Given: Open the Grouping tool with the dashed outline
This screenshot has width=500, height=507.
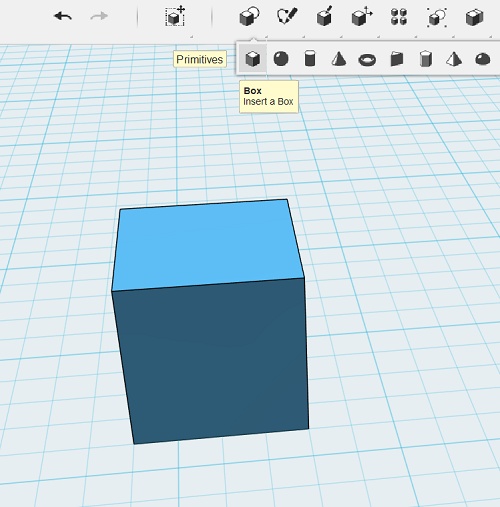Looking at the screenshot, I should 437,17.
